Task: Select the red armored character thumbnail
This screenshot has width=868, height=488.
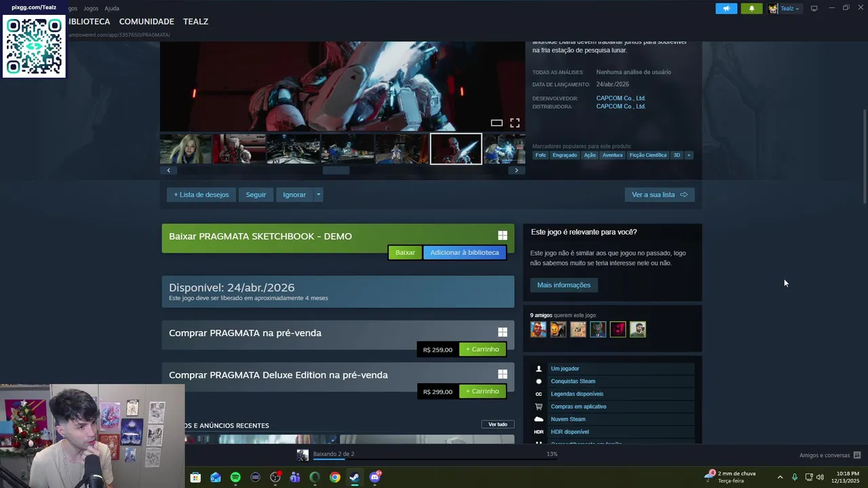Action: [x=239, y=149]
